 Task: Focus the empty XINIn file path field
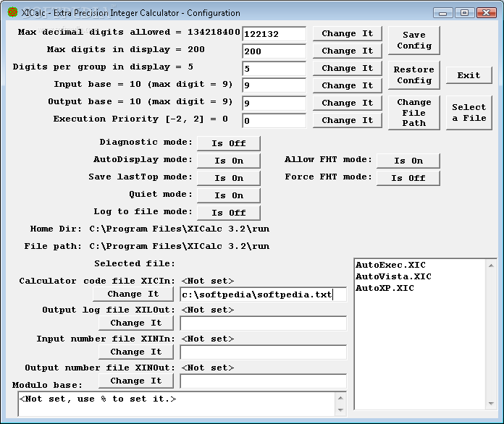point(264,352)
